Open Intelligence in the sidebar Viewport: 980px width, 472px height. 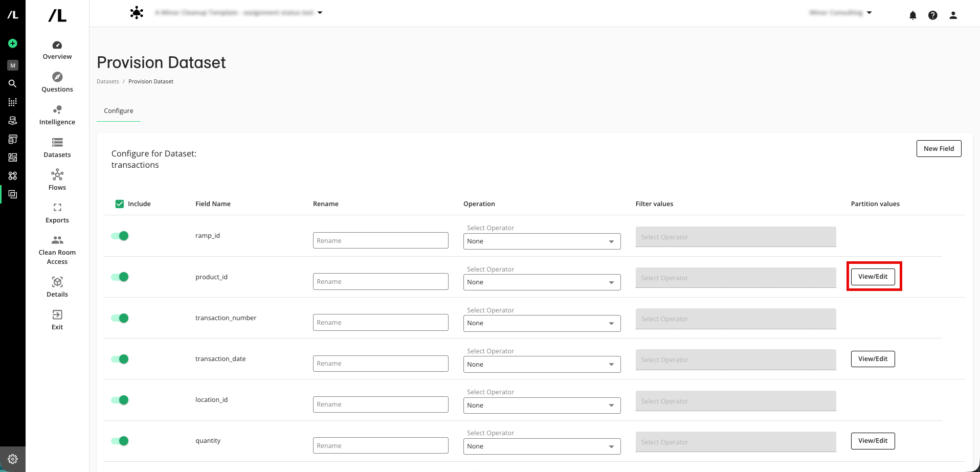click(x=57, y=116)
